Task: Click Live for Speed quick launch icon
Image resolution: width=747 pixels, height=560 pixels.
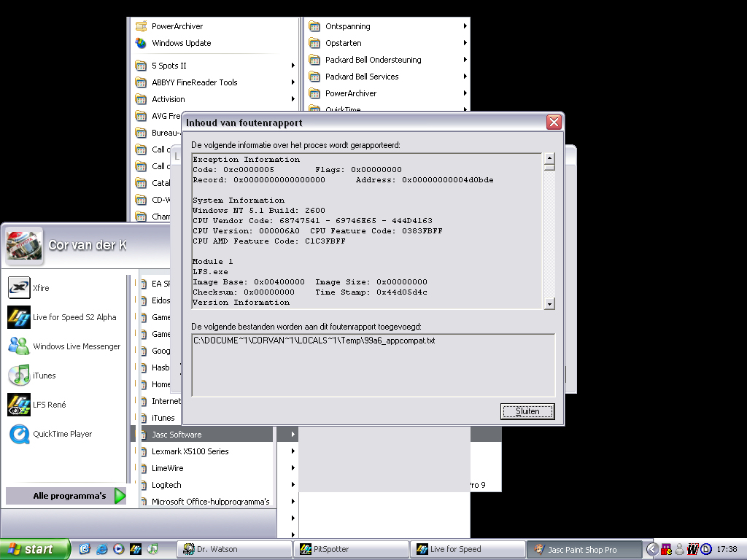Action: click(135, 549)
